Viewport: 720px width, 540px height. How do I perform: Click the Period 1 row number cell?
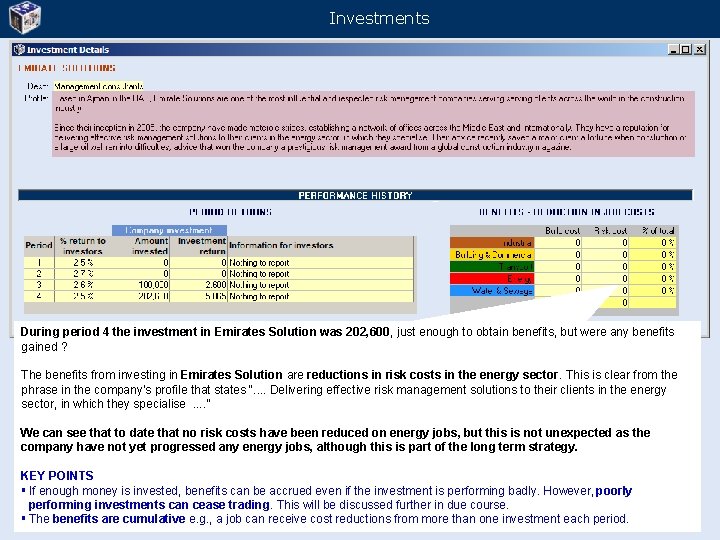click(x=39, y=263)
